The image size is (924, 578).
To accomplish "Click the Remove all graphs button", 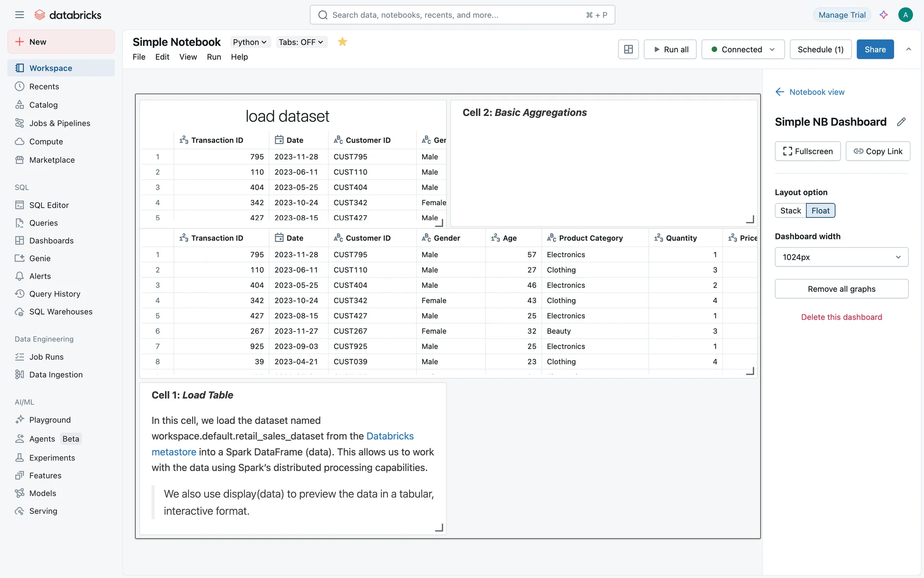I will [841, 289].
